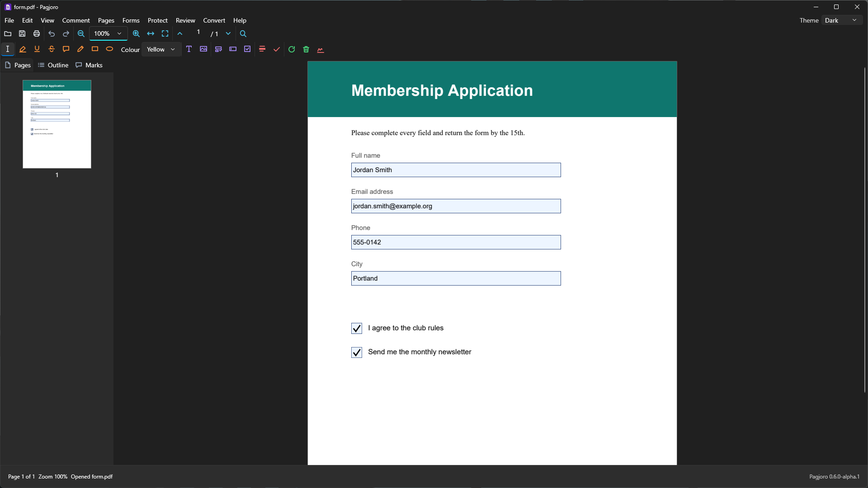Click the Full name field 'Jordan Smith'
Image resolution: width=868 pixels, height=488 pixels.
(456, 170)
